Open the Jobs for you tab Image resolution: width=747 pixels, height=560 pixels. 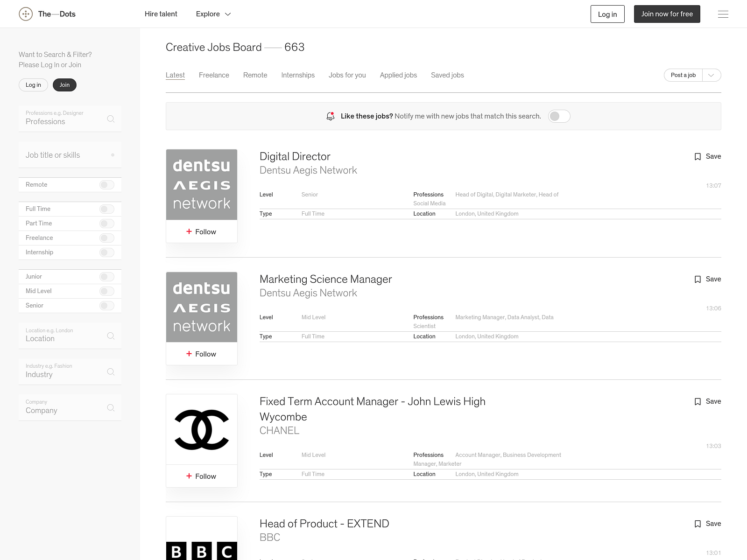pos(347,75)
